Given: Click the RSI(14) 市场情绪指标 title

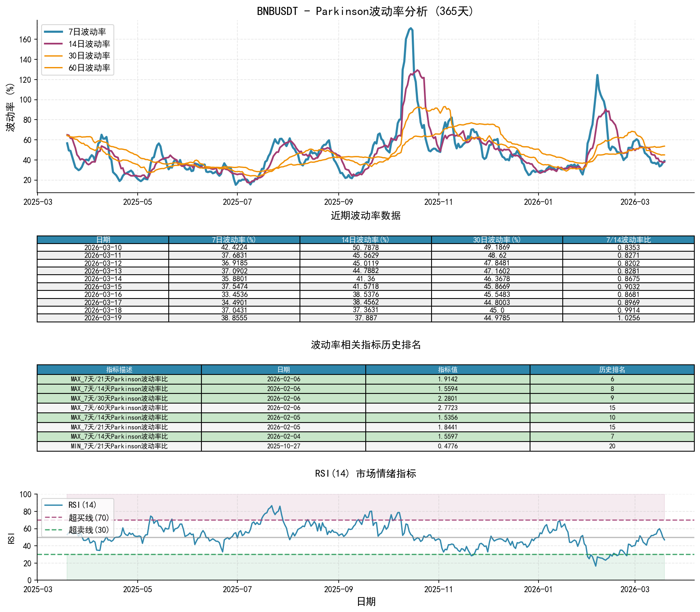Looking at the screenshot, I should 365,473.
